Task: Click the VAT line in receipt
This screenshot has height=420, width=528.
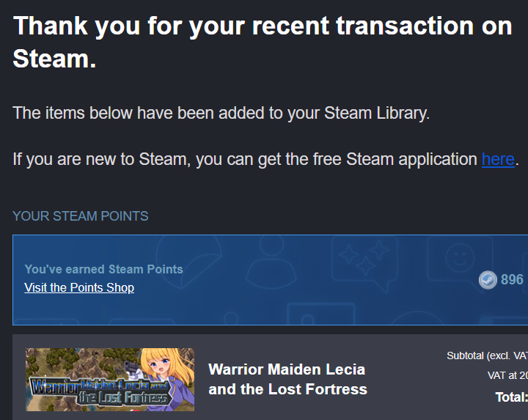Action: (x=507, y=375)
